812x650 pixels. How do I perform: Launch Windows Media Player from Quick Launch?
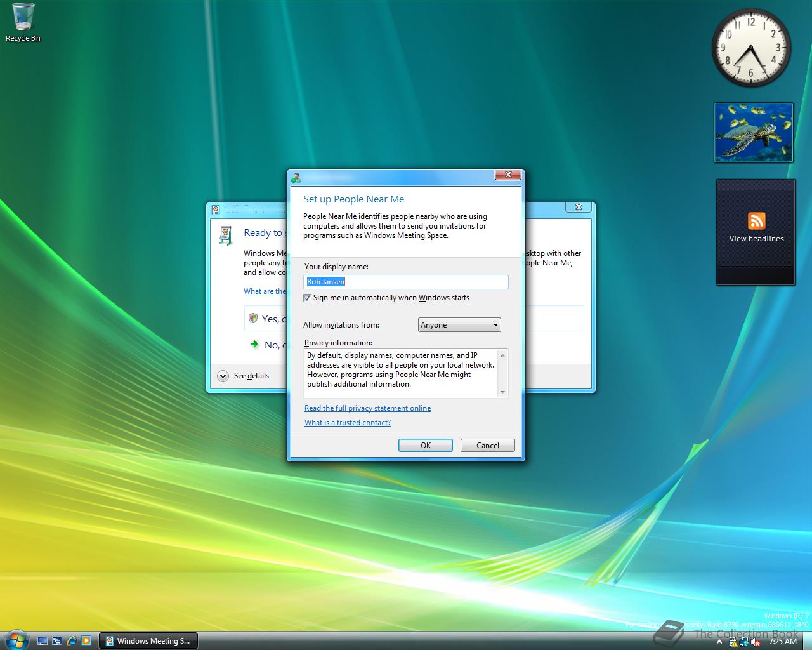[x=87, y=641]
